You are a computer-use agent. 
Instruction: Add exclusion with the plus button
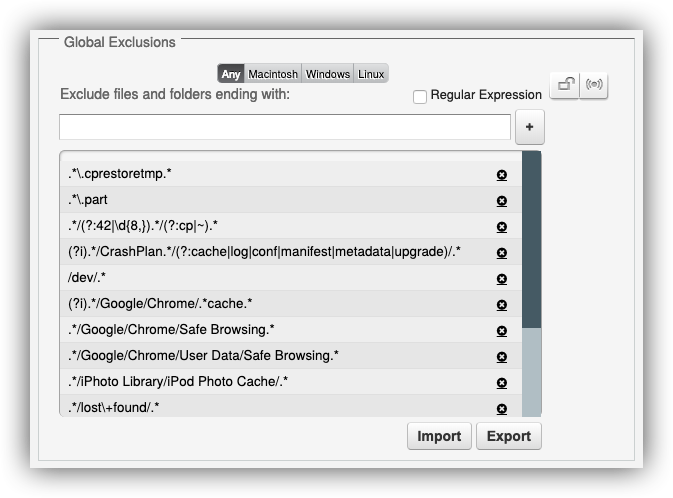click(x=530, y=127)
